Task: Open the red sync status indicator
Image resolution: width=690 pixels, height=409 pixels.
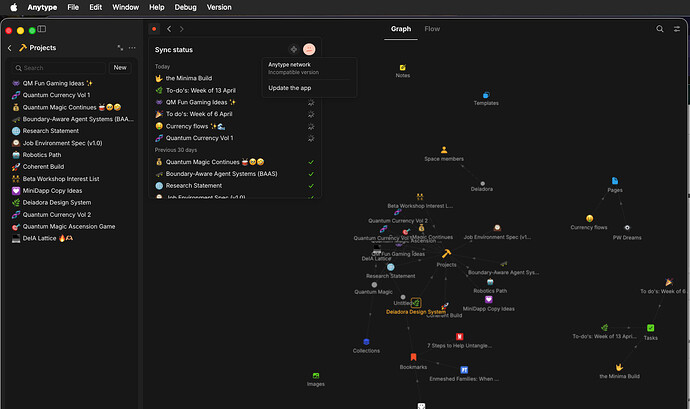Action: (x=154, y=29)
